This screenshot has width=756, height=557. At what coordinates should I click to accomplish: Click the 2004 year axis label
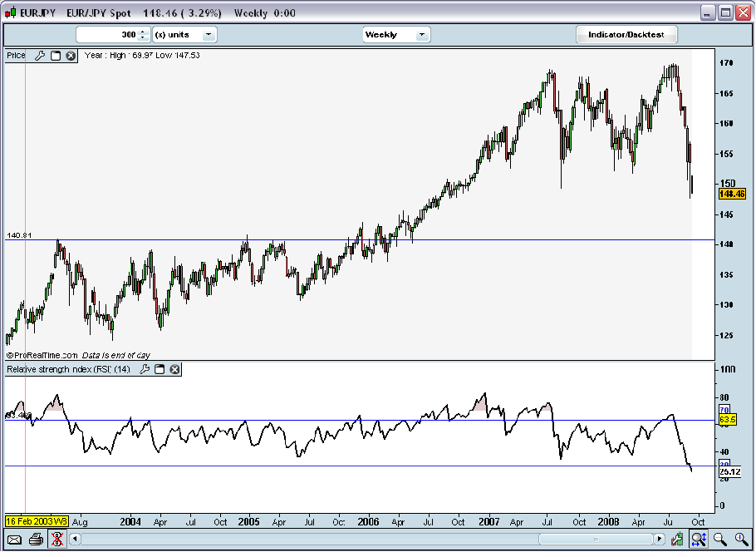tap(130, 522)
